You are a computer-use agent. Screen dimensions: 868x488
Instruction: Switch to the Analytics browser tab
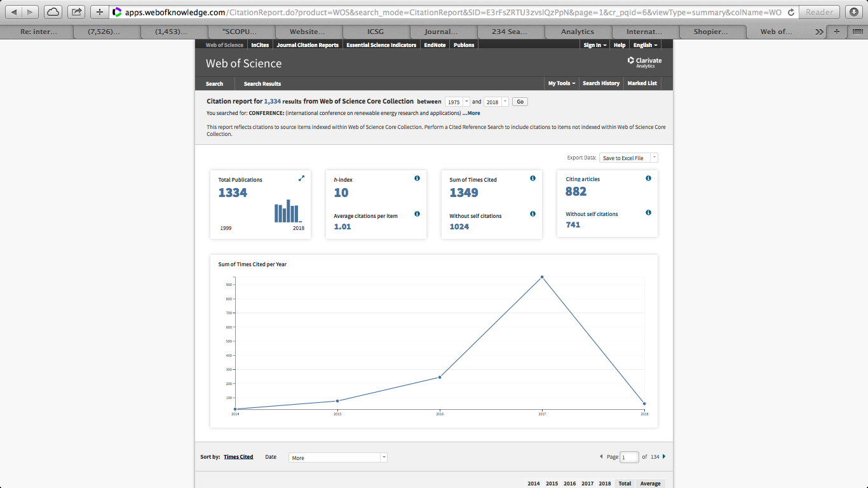pyautogui.click(x=578, y=32)
